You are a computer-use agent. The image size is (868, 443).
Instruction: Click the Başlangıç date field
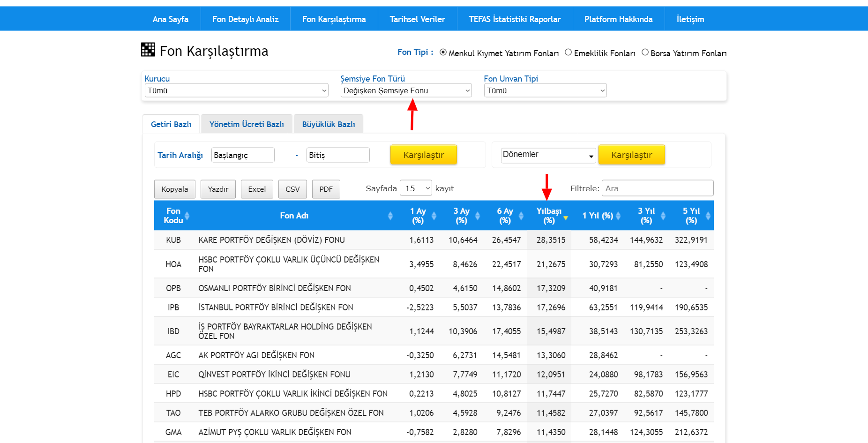coord(242,155)
